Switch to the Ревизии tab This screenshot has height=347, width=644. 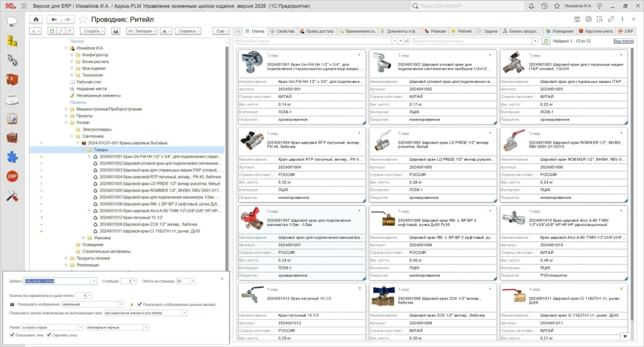(435, 31)
